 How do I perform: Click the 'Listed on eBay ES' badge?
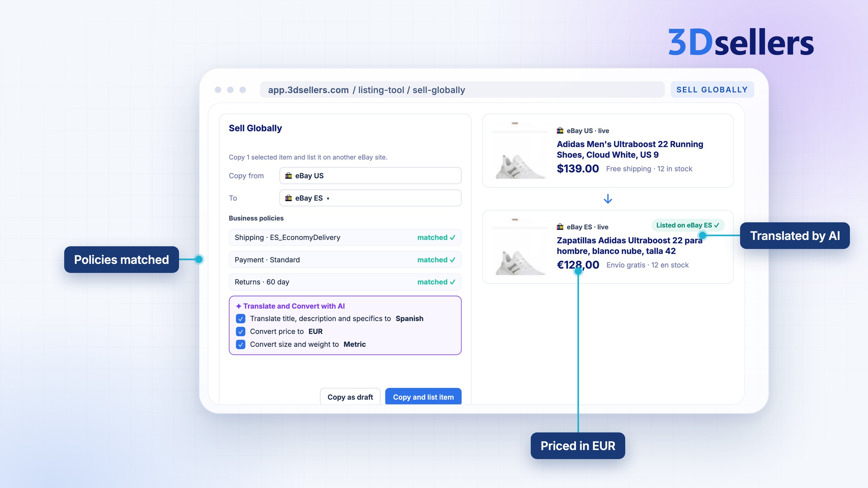click(x=688, y=225)
